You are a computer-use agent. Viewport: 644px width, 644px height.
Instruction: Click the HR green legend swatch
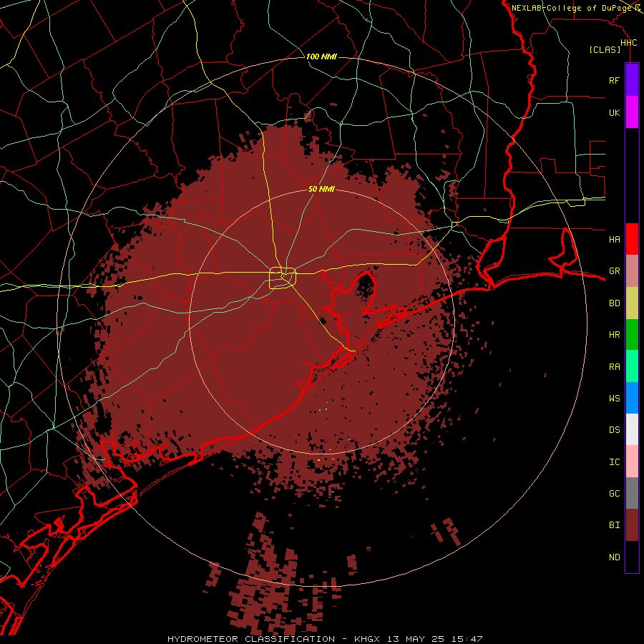[x=632, y=335]
